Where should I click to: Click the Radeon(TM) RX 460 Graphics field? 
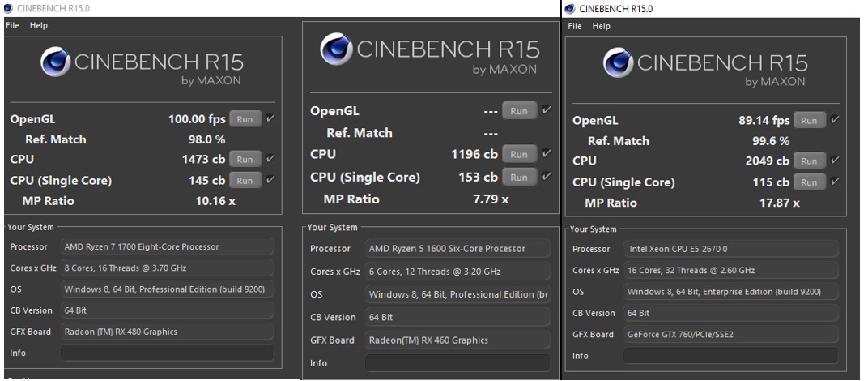457,340
